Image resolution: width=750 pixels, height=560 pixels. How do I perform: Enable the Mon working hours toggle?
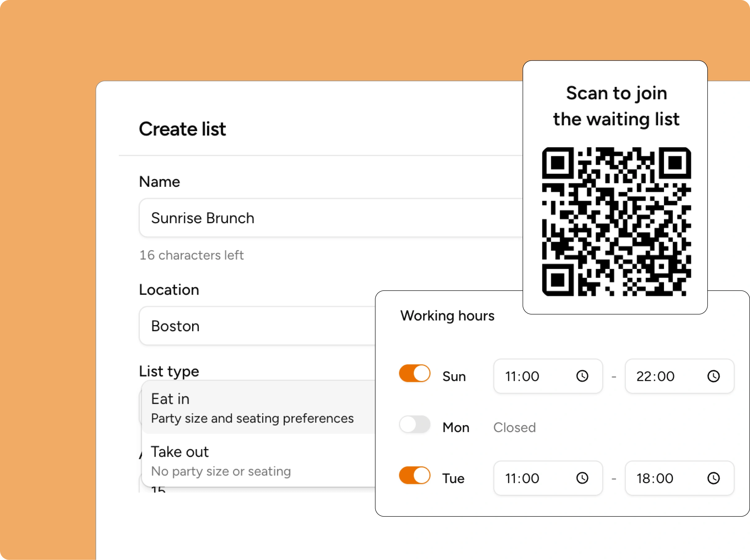click(414, 425)
